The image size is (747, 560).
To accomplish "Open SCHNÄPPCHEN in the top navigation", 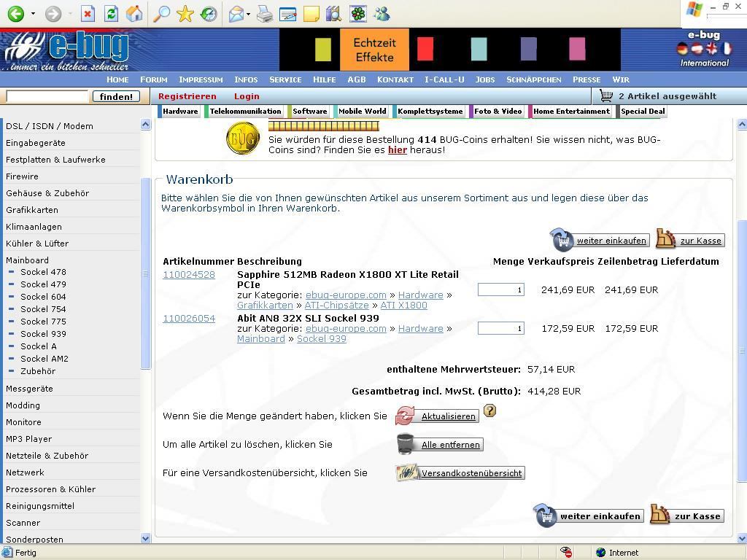I will 533,79.
